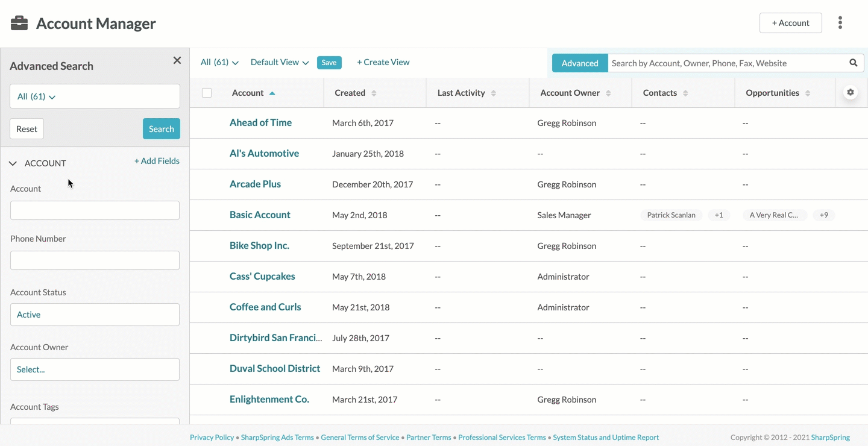Click the +9 opportunities chip
The width and height of the screenshot is (868, 446).
[x=823, y=215]
